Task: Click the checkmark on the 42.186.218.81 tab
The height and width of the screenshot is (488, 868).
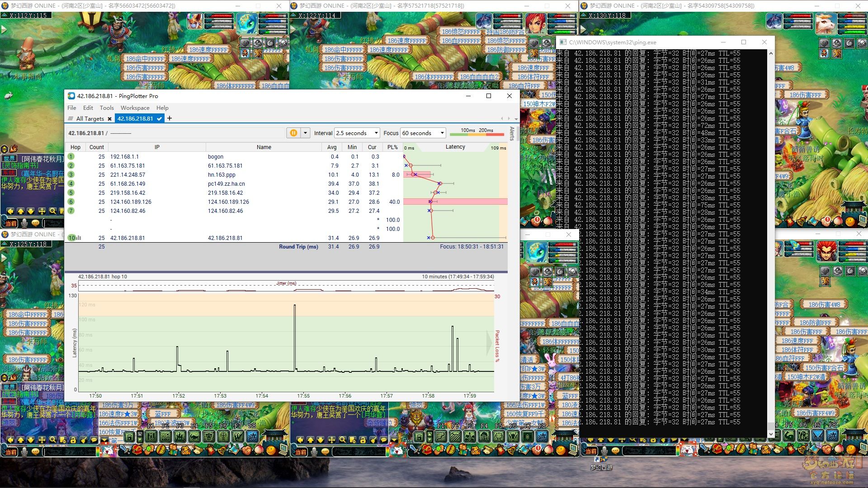Action: click(160, 118)
